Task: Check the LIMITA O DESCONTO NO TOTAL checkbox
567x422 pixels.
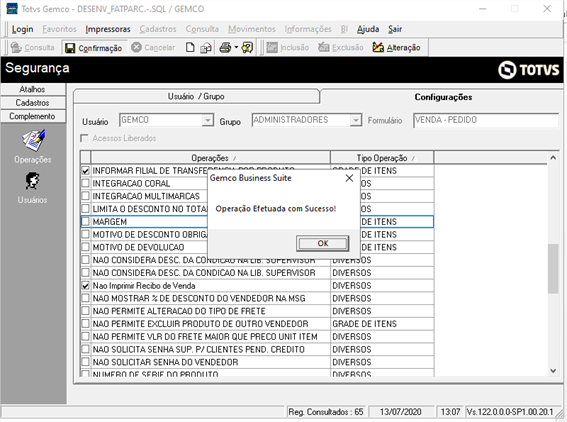Action: click(85, 209)
